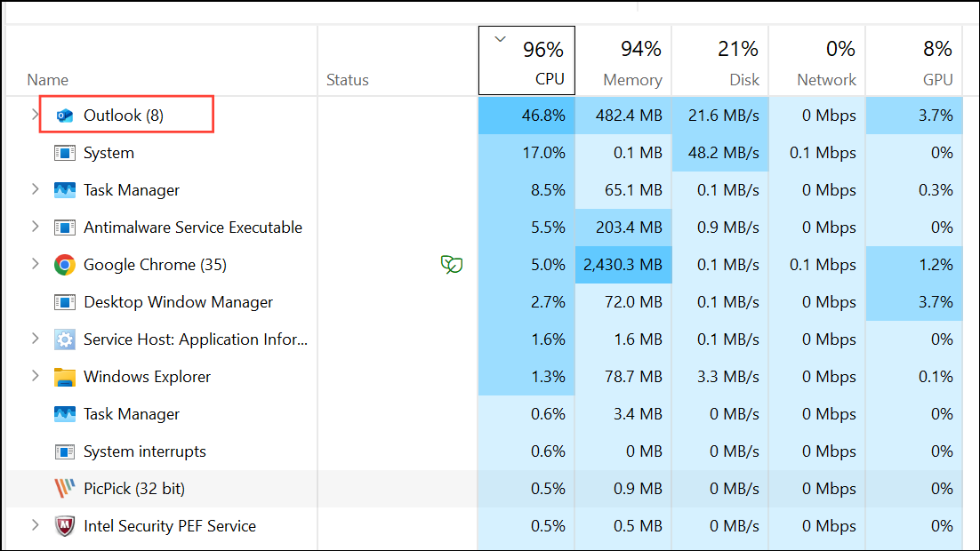Click the Intel Security PEF Service shield icon
Image resolution: width=980 pixels, height=551 pixels.
63,525
